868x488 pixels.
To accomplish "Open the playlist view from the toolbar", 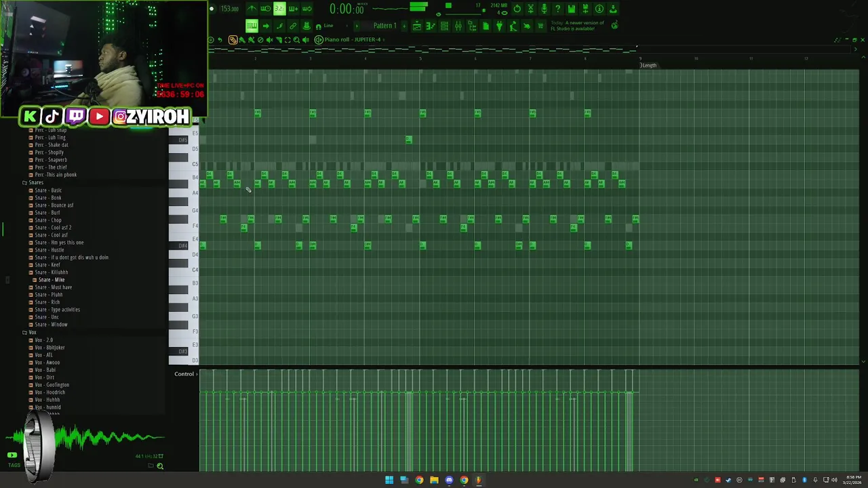I will tap(417, 26).
